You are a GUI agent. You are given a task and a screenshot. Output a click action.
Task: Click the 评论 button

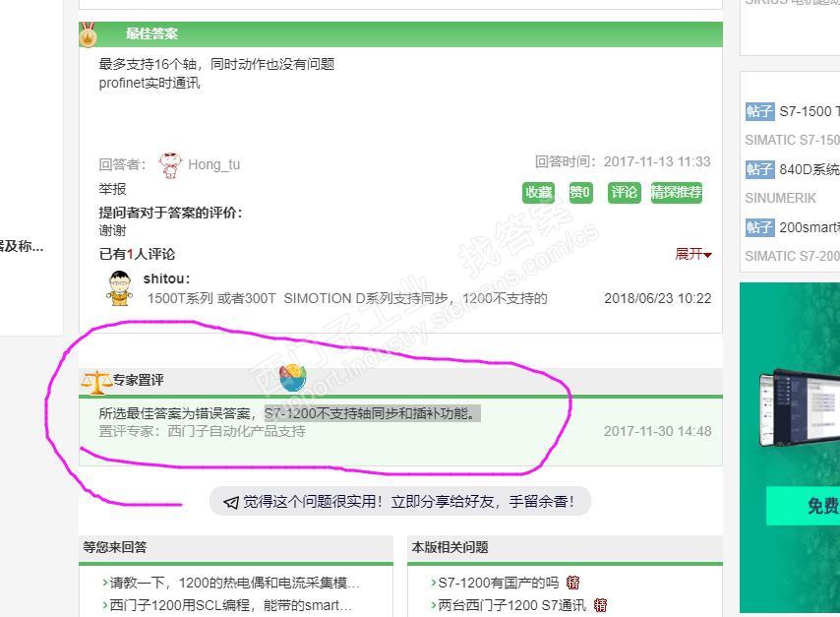pos(625,193)
